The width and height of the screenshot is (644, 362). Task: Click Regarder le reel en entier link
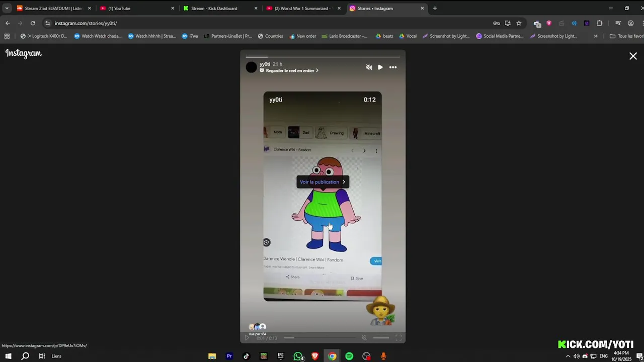pos(289,71)
